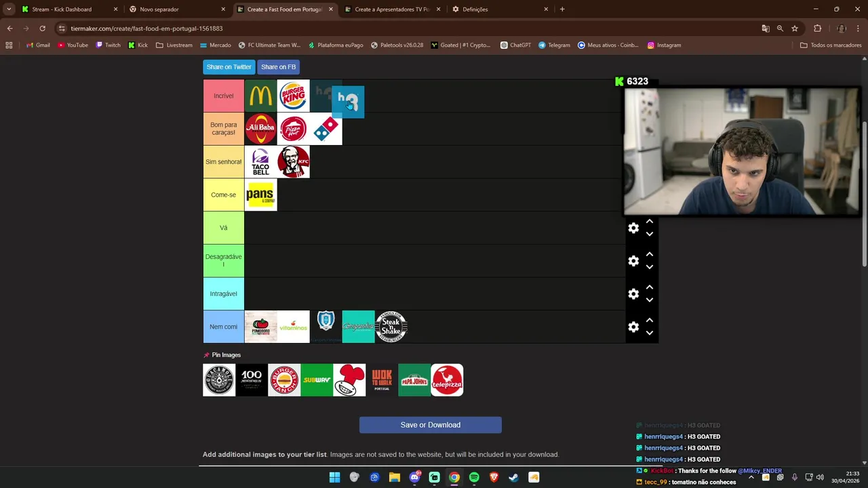Go back with the browser back arrow
868x488 pixels.
click(9, 28)
